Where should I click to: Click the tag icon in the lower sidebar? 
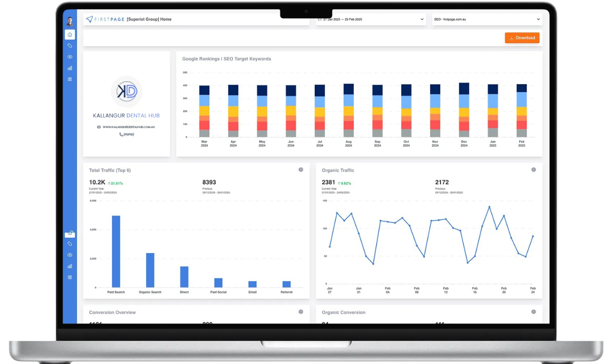[70, 244]
